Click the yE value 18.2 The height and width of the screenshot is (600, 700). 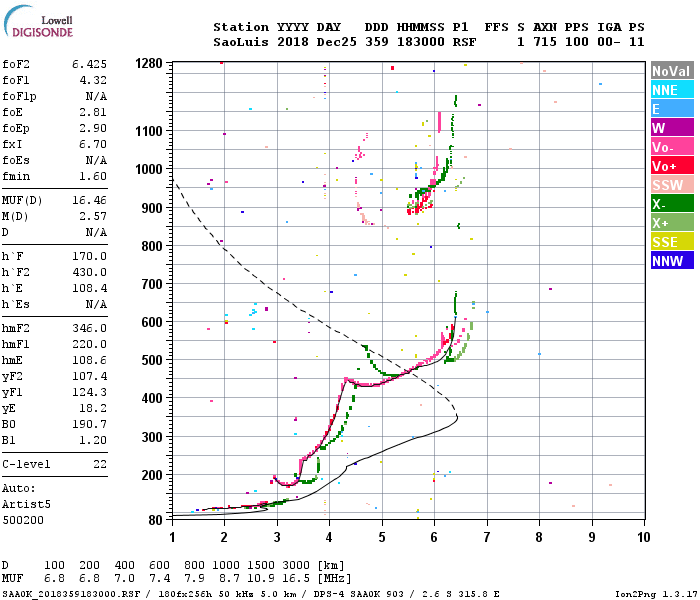tap(93, 409)
